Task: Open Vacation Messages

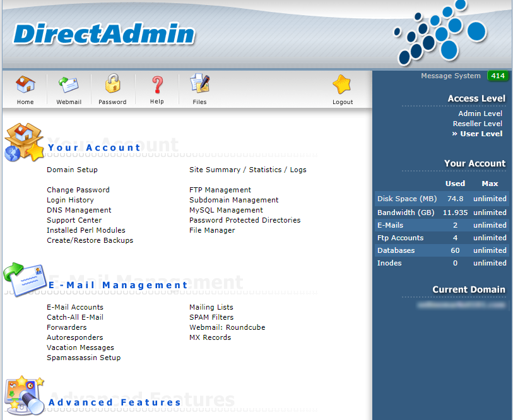Action: coord(81,348)
